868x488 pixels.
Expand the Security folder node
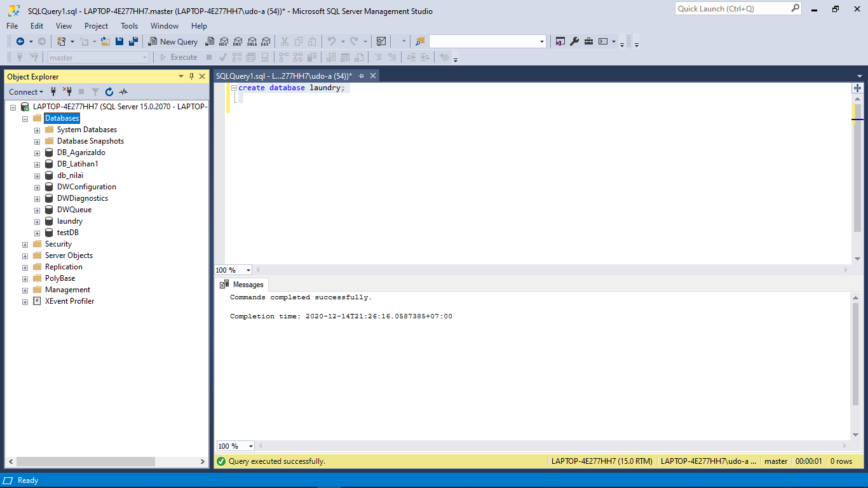25,244
